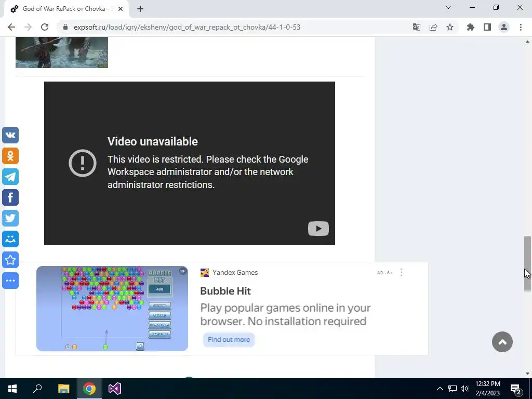
Task: Share page on Telegram
Action: [x=10, y=177]
